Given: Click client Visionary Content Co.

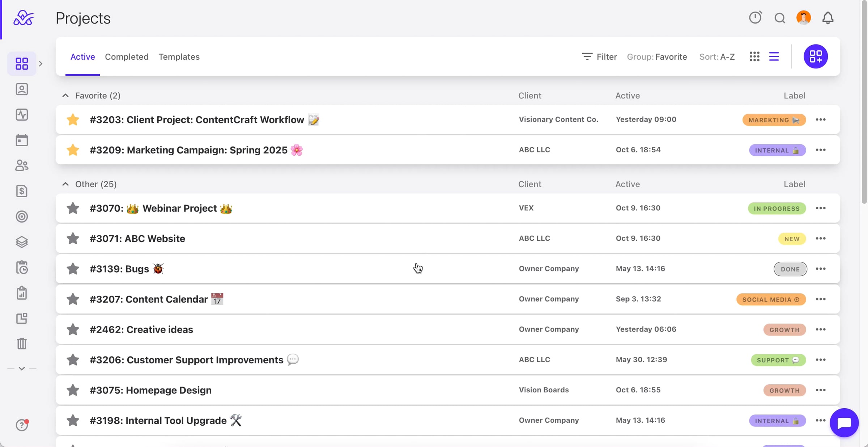Looking at the screenshot, I should pyautogui.click(x=558, y=119).
